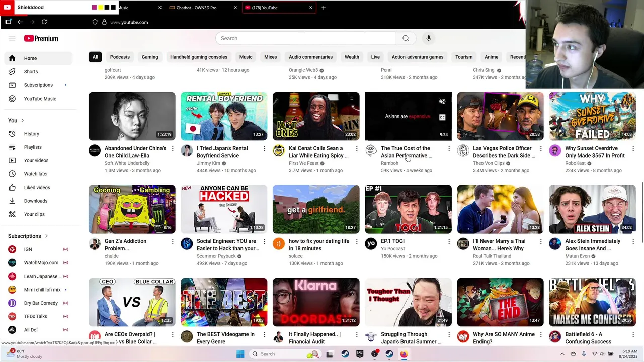Select the Gaming filter chip
644x362 pixels.
pos(150,57)
